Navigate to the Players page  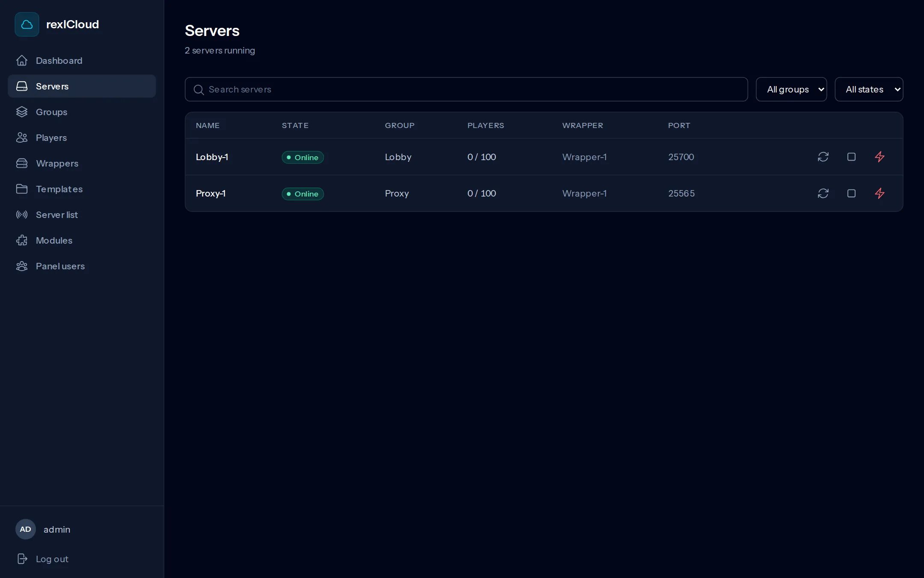82,137
